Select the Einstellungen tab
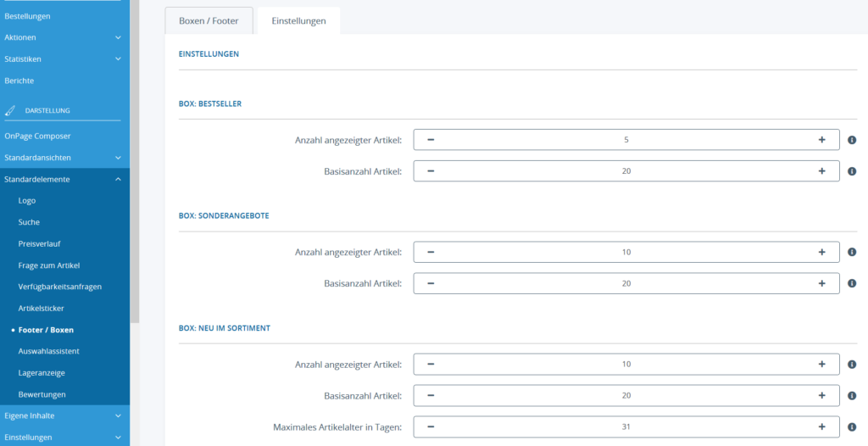Screen dimensions: 868x446 [298, 20]
